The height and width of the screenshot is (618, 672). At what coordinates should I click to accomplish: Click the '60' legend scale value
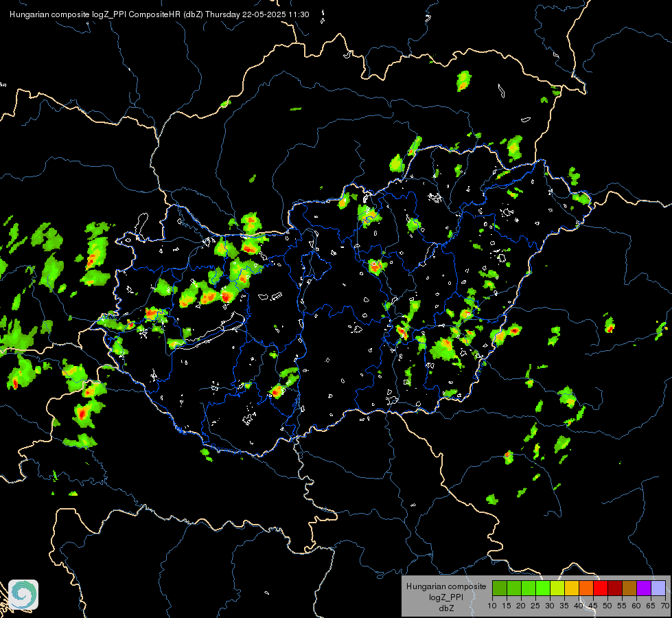tap(636, 606)
